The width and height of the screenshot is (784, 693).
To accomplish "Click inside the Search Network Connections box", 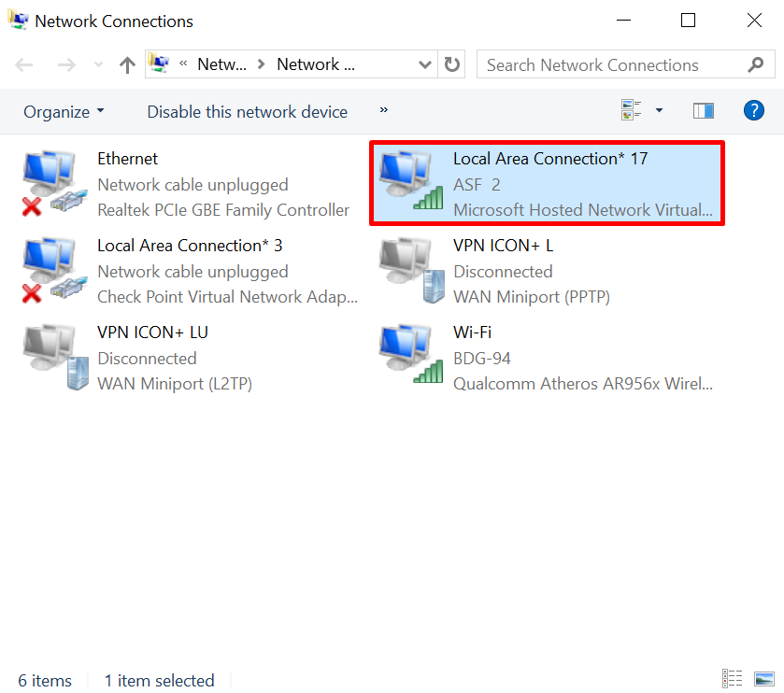I will pyautogui.click(x=607, y=64).
